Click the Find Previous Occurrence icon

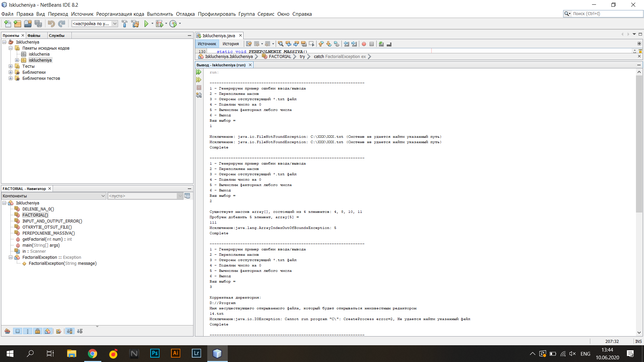pyautogui.click(x=288, y=44)
